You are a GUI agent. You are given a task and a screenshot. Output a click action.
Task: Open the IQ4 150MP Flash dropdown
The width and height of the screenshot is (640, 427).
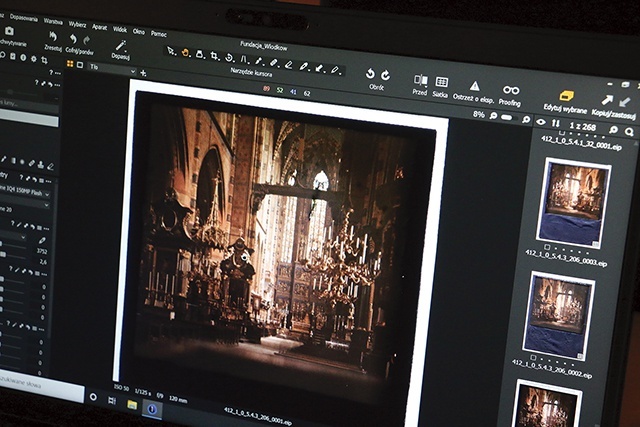(24, 193)
